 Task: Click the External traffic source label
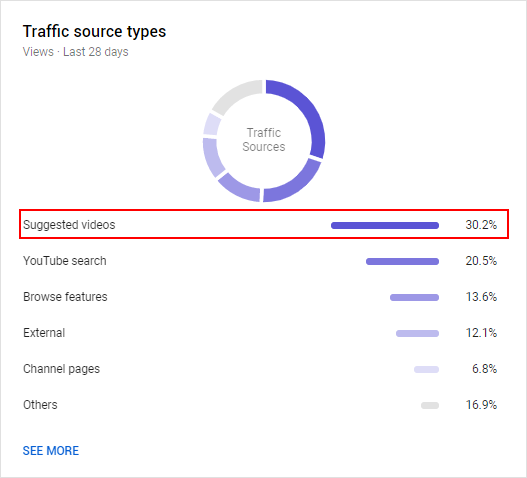tap(44, 333)
